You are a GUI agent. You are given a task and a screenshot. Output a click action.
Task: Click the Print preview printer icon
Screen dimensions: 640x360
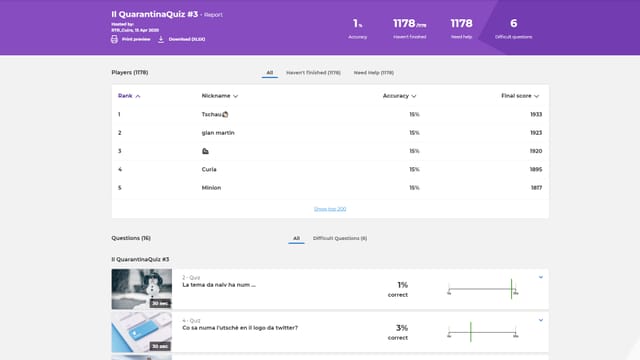pos(114,39)
